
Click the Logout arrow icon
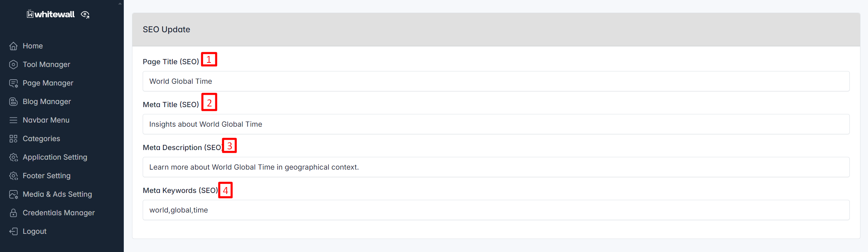pyautogui.click(x=13, y=231)
